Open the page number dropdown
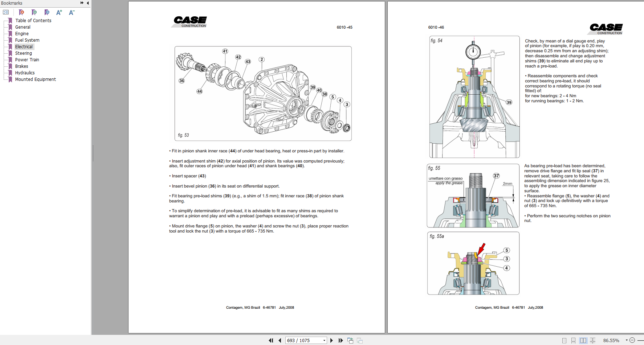 point(324,340)
